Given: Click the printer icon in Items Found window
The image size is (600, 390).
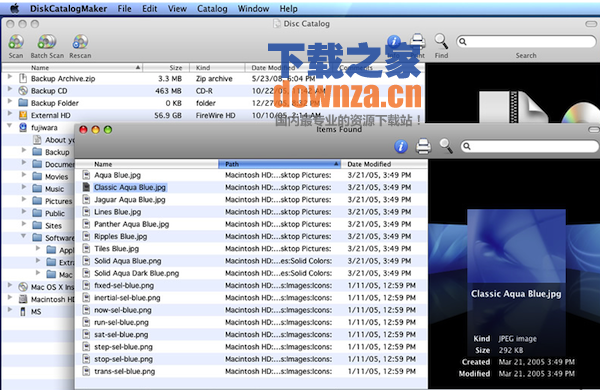Looking at the screenshot, I should pyautogui.click(x=423, y=146).
